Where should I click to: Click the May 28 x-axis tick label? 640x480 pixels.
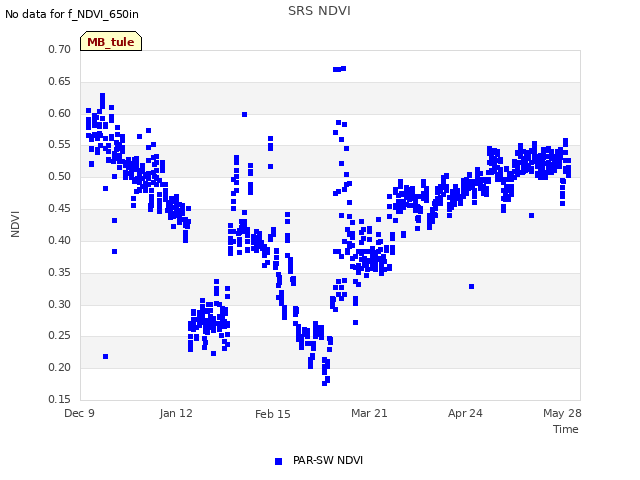click(562, 413)
